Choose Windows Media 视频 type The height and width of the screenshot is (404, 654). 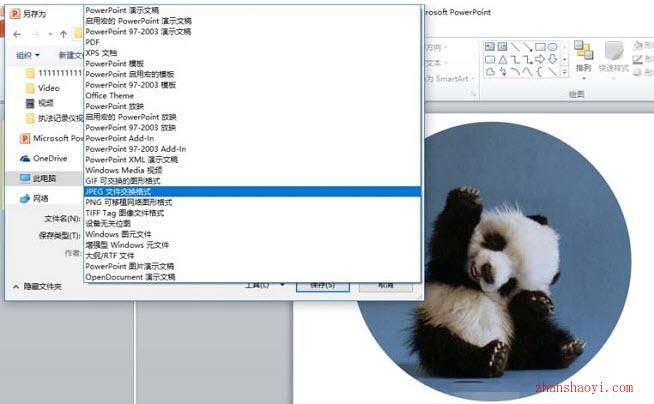252,170
